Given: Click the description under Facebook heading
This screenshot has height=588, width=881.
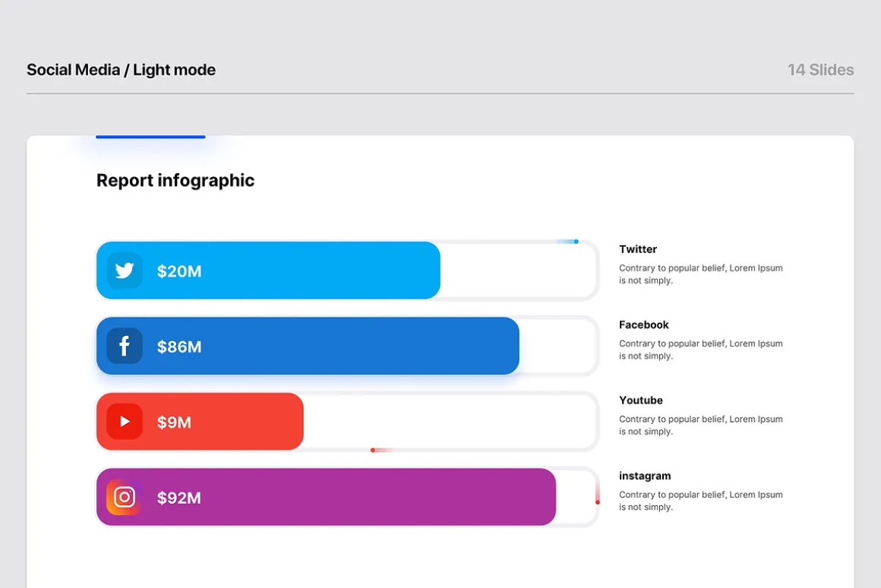Looking at the screenshot, I should [701, 349].
